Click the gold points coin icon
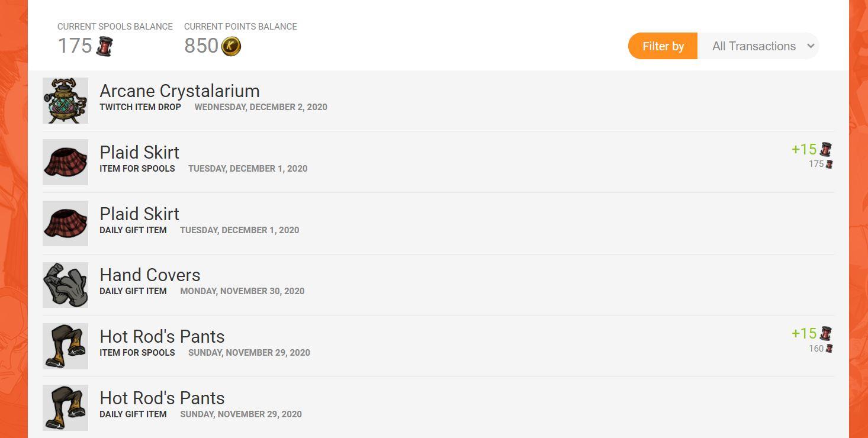868x438 pixels. [231, 46]
